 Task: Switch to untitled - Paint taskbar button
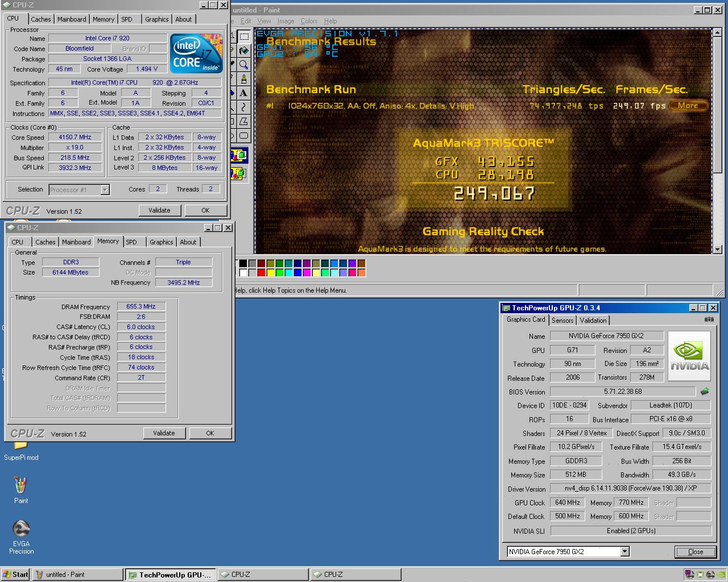tap(77, 575)
